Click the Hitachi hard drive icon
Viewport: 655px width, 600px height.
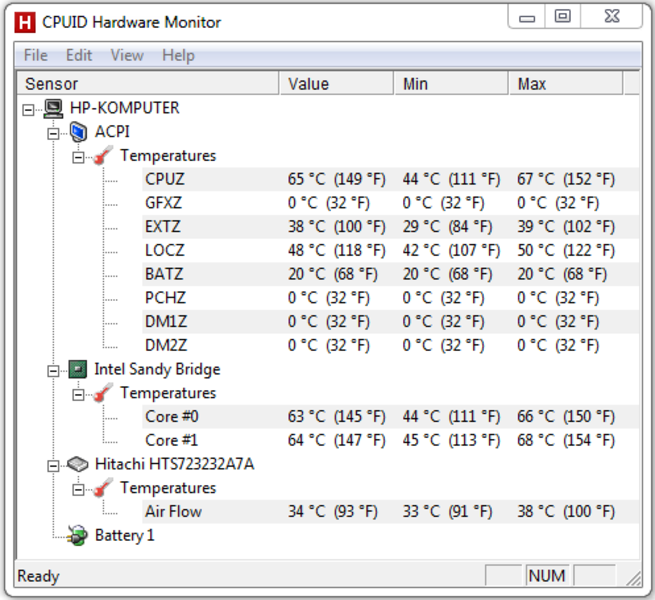[x=78, y=464]
